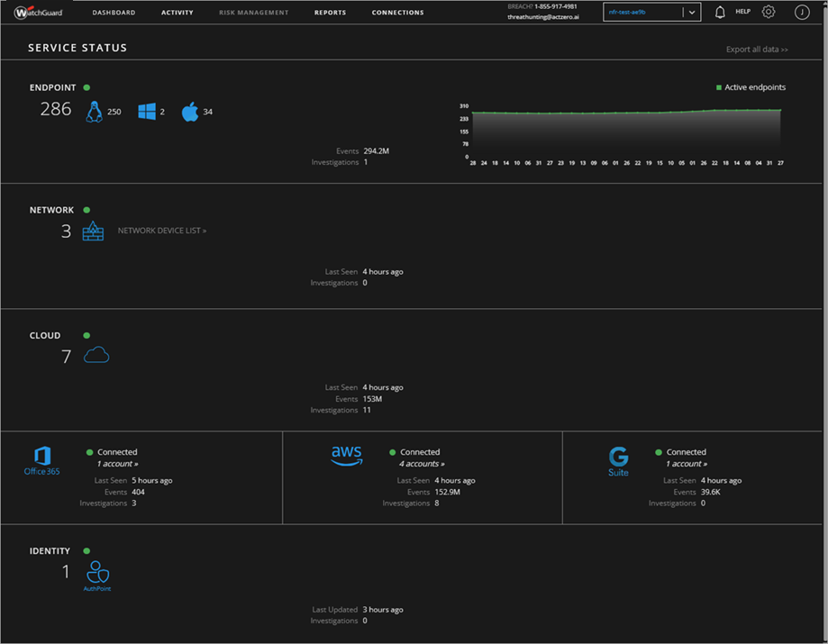828x644 pixels.
Task: Click the AWS logo
Action: pyautogui.click(x=346, y=456)
